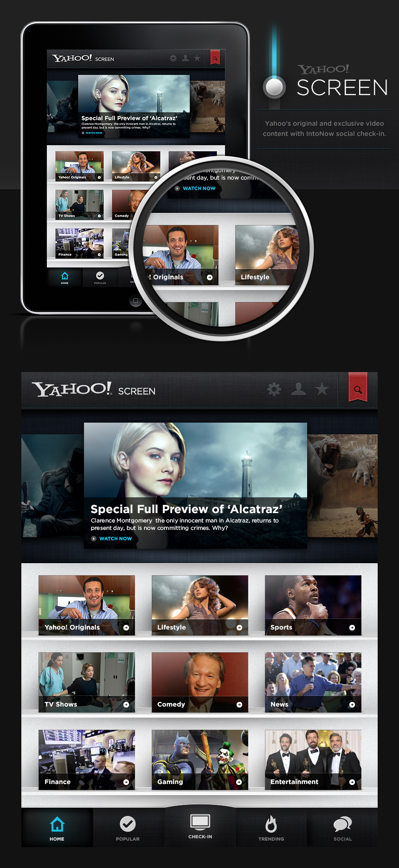Open the SOCIAL tab in the large bottom bar
Screen dimensions: 399x868
point(342,828)
